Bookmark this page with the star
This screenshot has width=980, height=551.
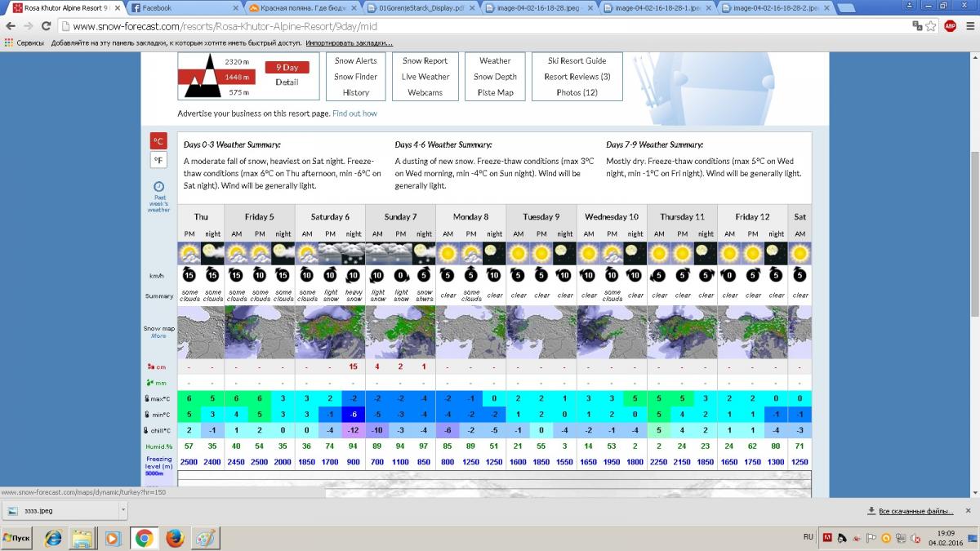click(x=931, y=26)
